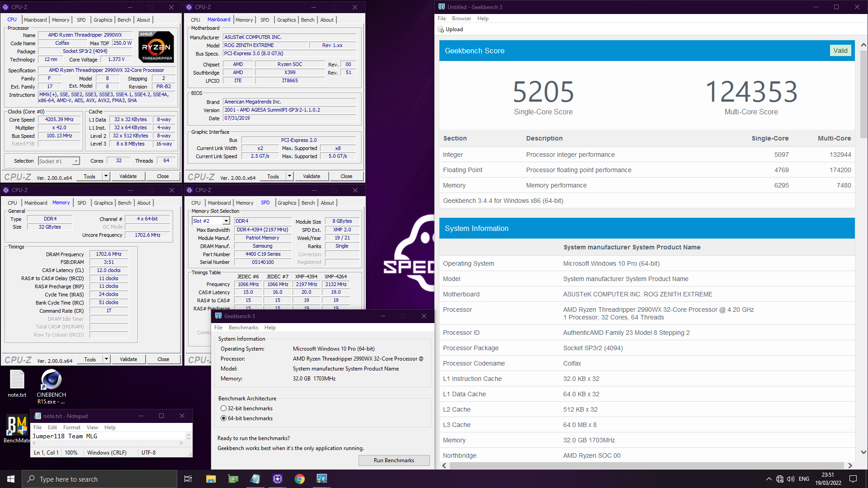Click the purple CPU-Z taskbar icon
Viewport: 868px width, 488px height.
tap(278, 479)
